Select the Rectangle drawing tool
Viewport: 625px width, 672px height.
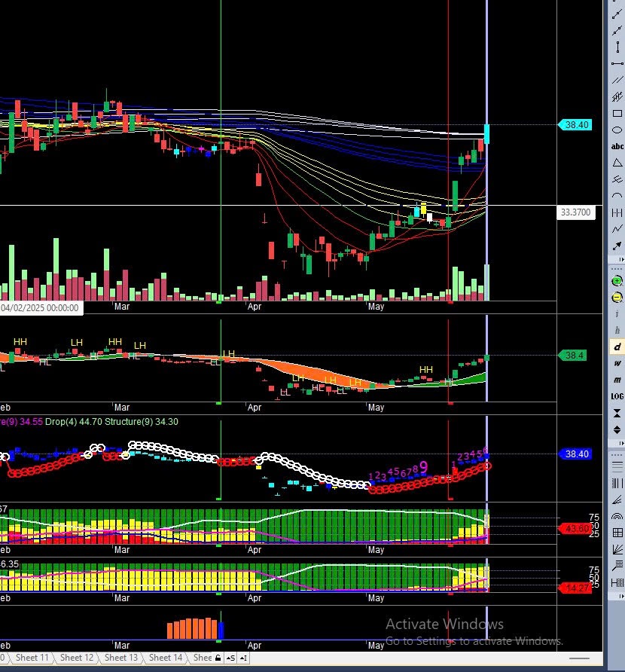pyautogui.click(x=617, y=114)
